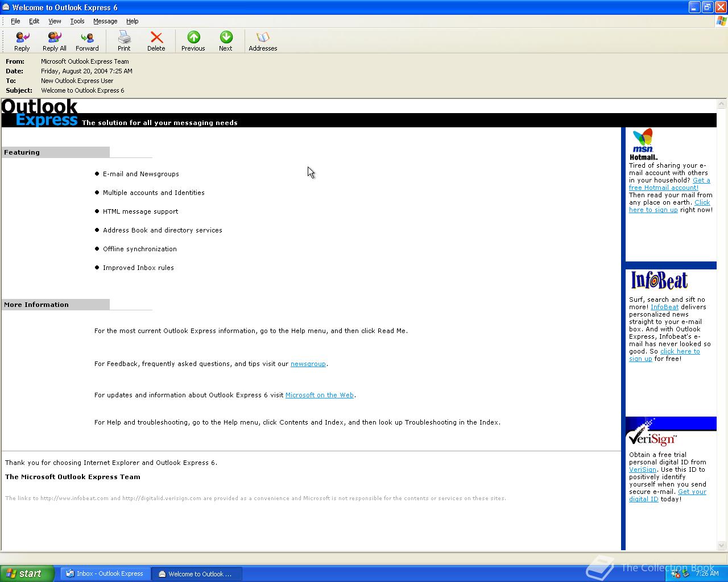Click Address Book and directory services bullet
The width and height of the screenshot is (728, 582).
163,230
